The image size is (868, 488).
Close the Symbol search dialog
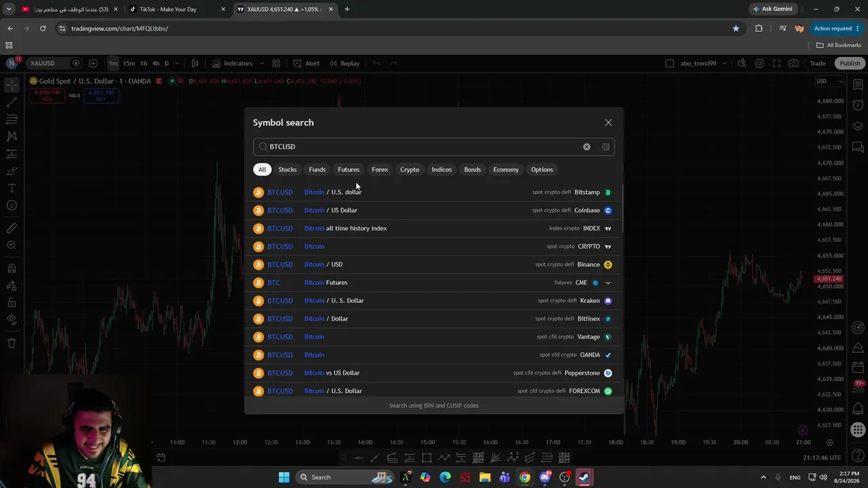608,123
